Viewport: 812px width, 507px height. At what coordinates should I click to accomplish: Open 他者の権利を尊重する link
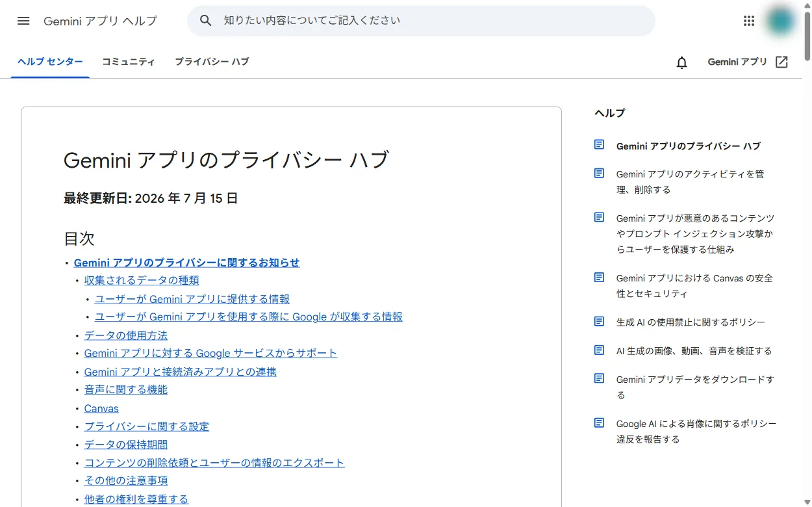[136, 500]
